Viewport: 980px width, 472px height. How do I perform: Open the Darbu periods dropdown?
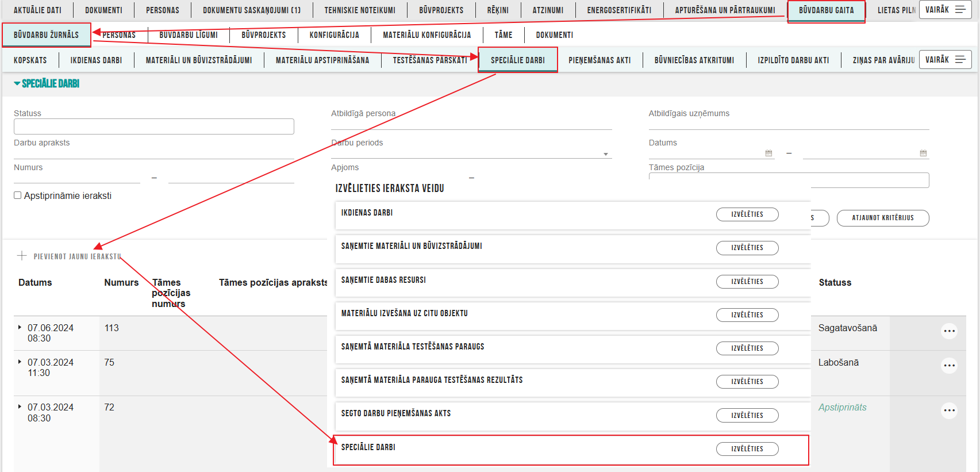tap(471, 153)
